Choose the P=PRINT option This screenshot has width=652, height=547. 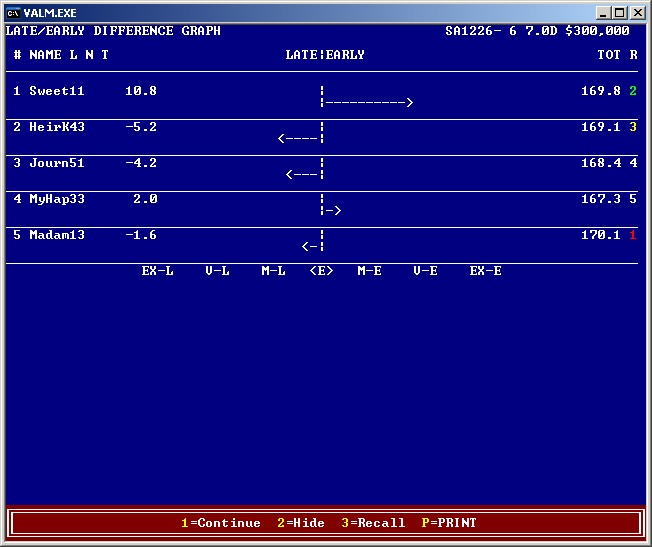449,523
